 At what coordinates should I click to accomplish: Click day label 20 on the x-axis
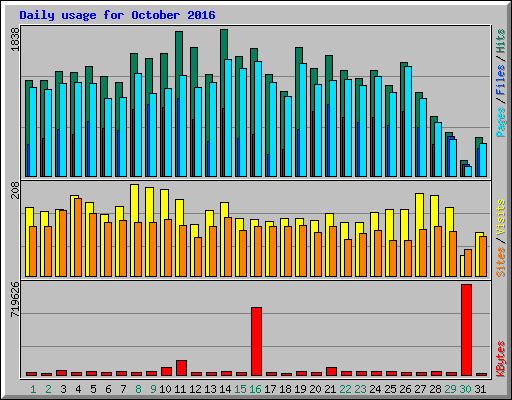click(x=315, y=389)
